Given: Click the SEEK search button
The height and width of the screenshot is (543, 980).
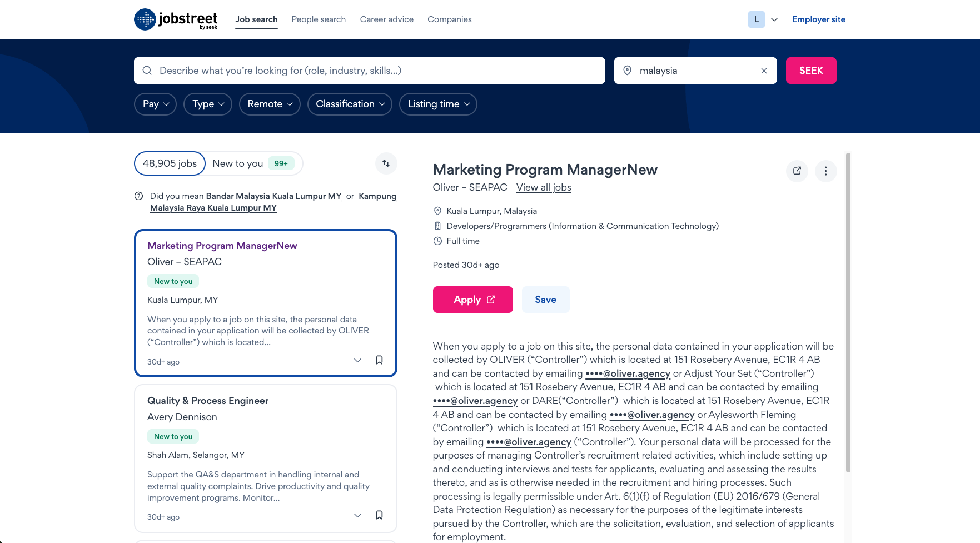Looking at the screenshot, I should 811,71.
